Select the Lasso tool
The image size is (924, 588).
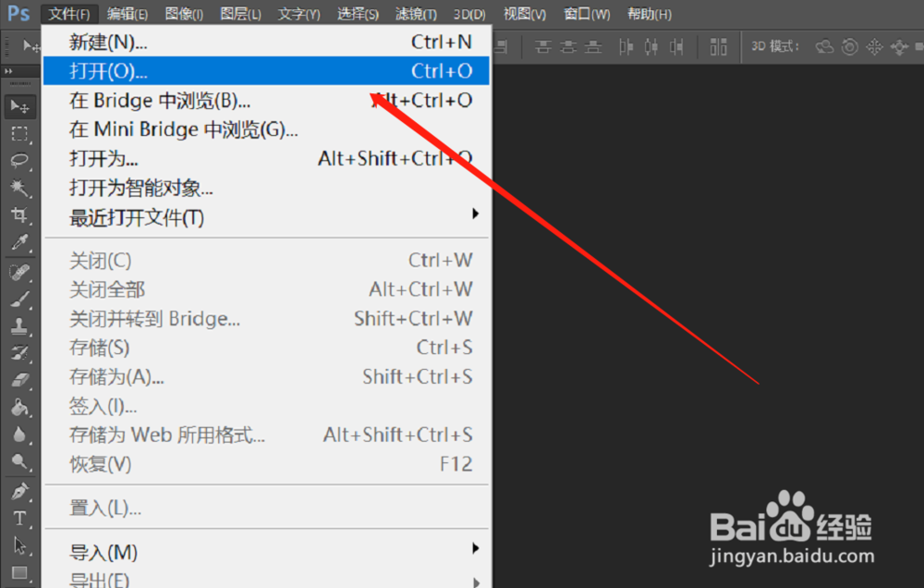pos(19,161)
